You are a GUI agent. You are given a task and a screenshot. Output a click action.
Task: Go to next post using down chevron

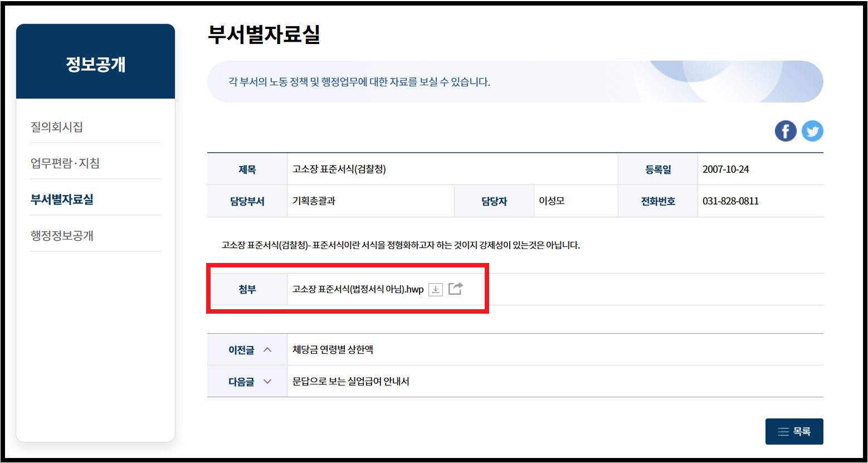pos(267,382)
